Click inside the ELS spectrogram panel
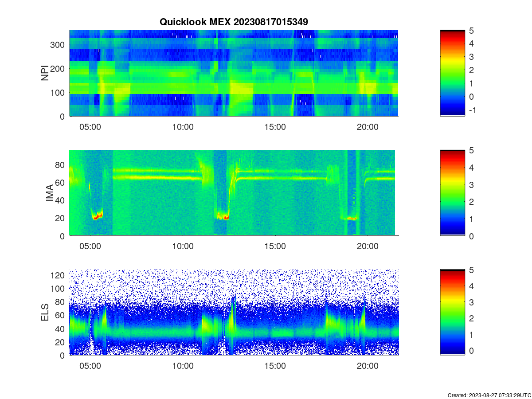Viewport: 532px width, 399px height. tap(234, 313)
